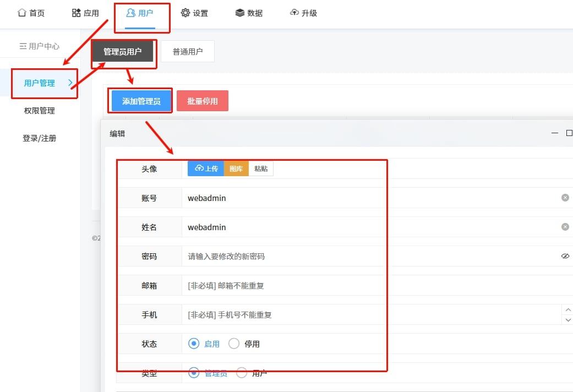Click the cloud upload icon beside 升级
This screenshot has width=573, height=392.
(294, 13)
